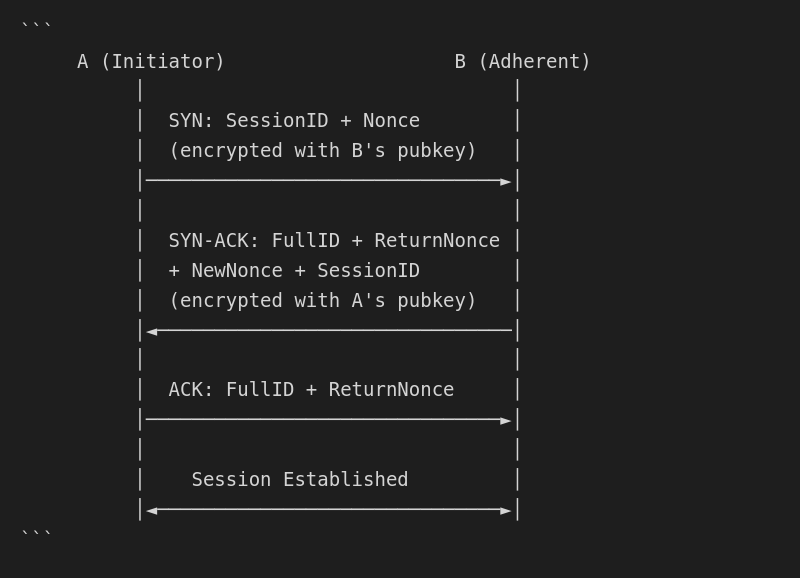Screen dimensions: 800x578
Task: Click the left arrowhead under Session Established
Action: (x=151, y=510)
